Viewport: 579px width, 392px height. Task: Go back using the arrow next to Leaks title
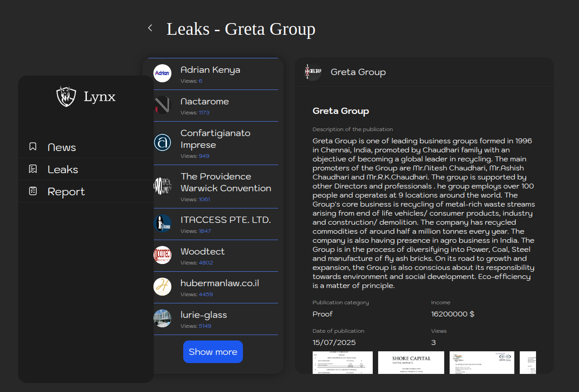click(150, 28)
